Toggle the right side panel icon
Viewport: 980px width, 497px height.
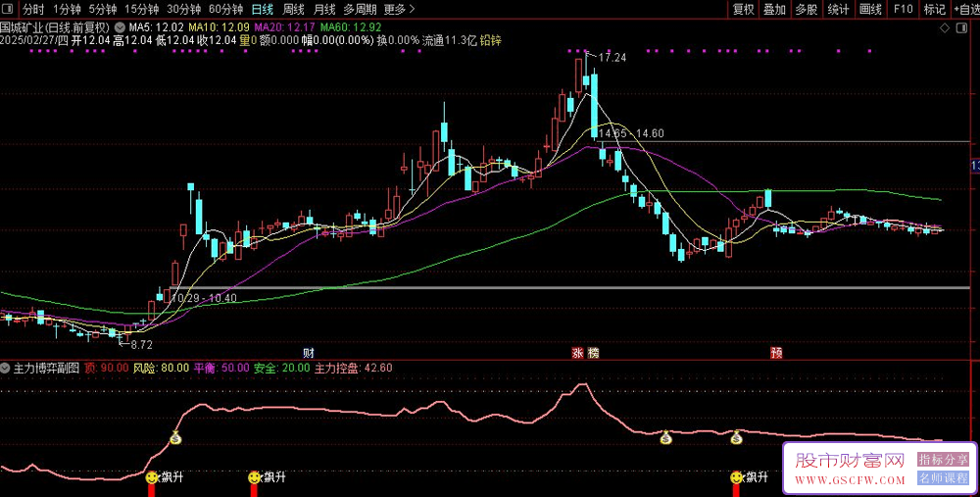point(962,28)
